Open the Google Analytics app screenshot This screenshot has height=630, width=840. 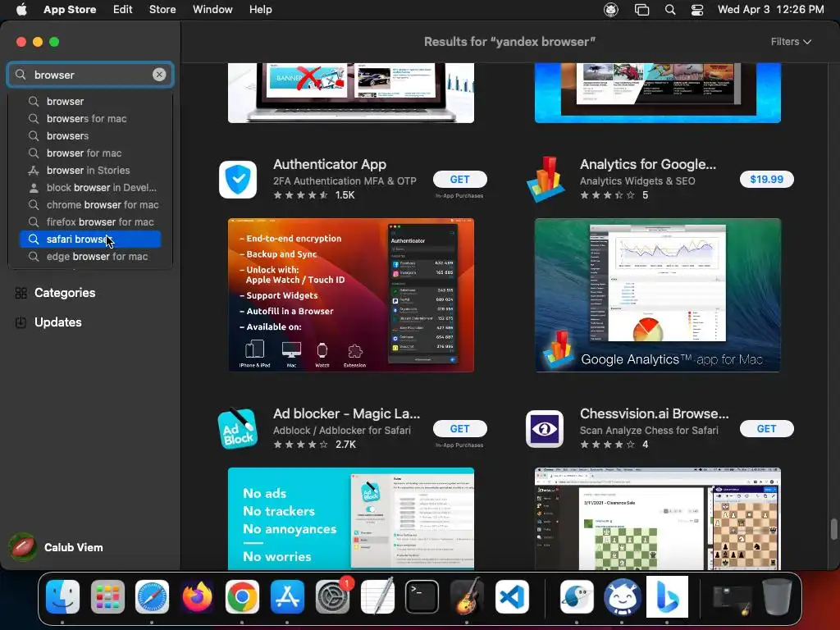click(658, 295)
